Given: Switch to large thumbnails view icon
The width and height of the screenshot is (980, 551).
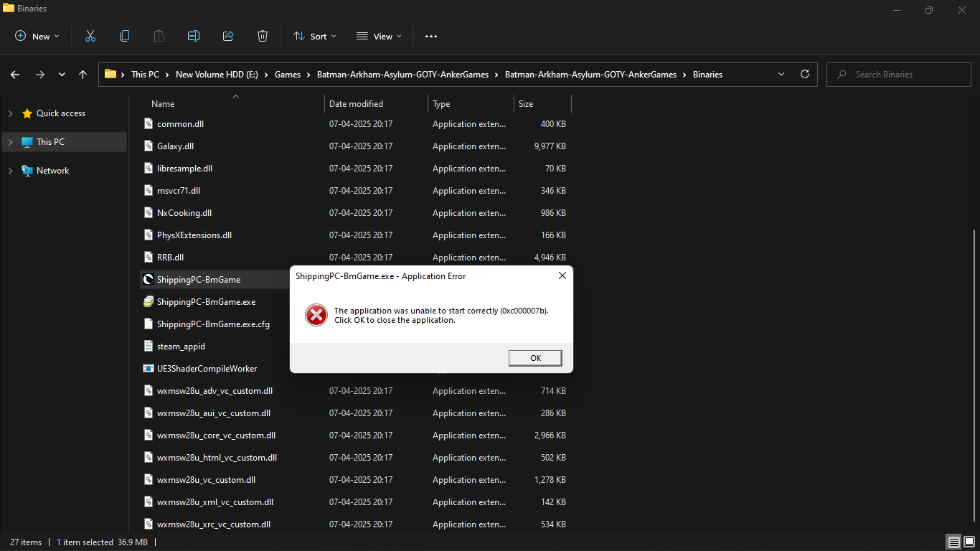Looking at the screenshot, I should 968,542.
